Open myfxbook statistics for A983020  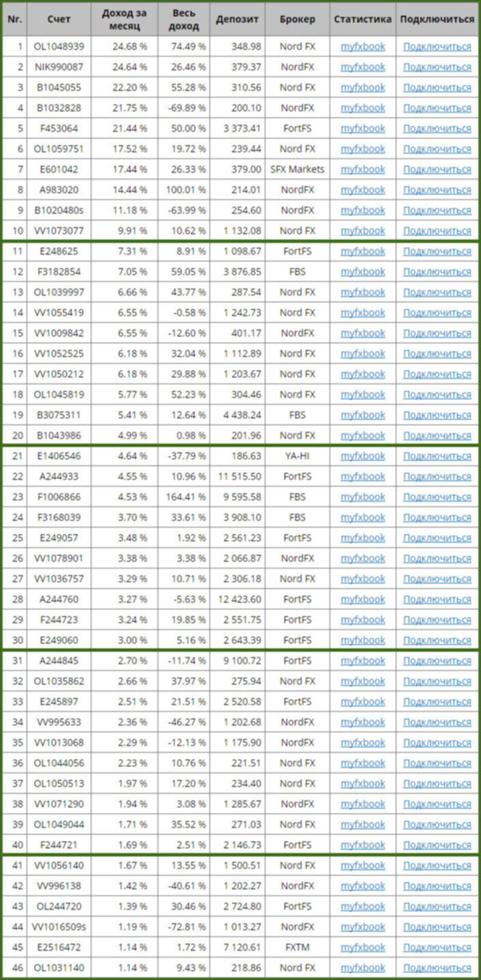(x=363, y=190)
